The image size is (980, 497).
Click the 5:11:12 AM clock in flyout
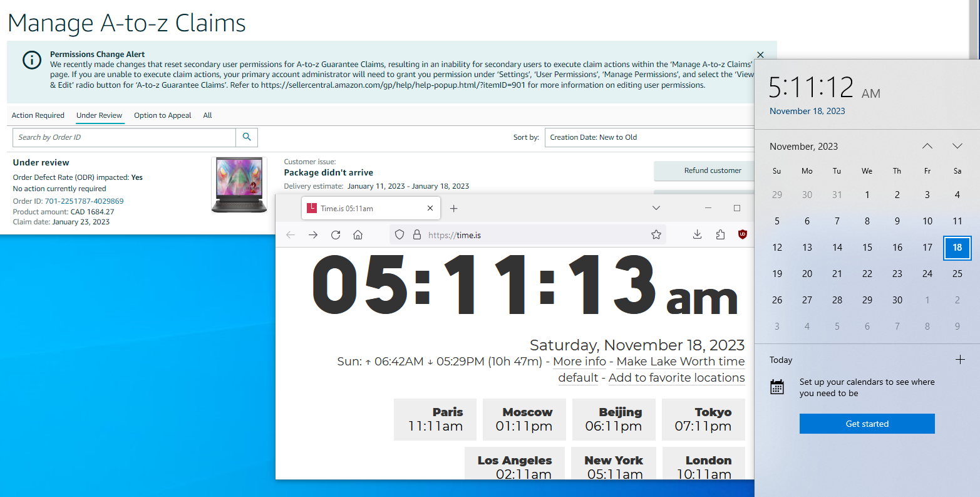(x=825, y=87)
